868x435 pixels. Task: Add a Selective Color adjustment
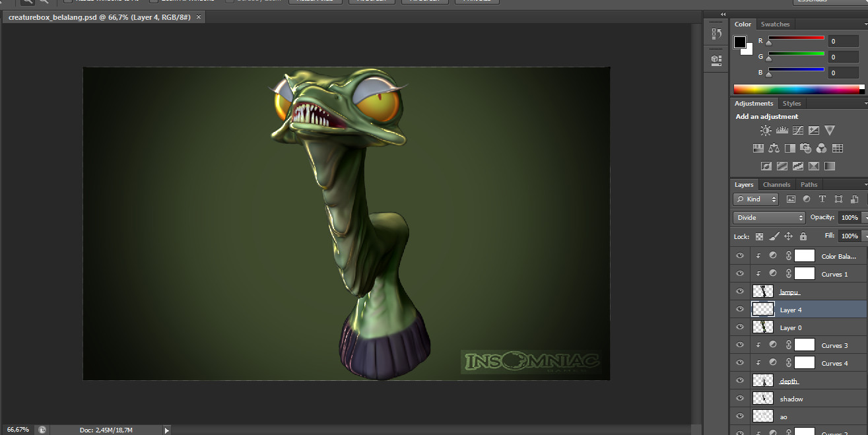[814, 166]
